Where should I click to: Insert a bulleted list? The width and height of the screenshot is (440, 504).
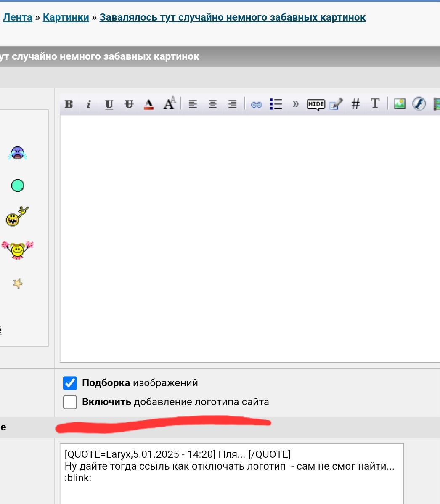[x=276, y=104]
